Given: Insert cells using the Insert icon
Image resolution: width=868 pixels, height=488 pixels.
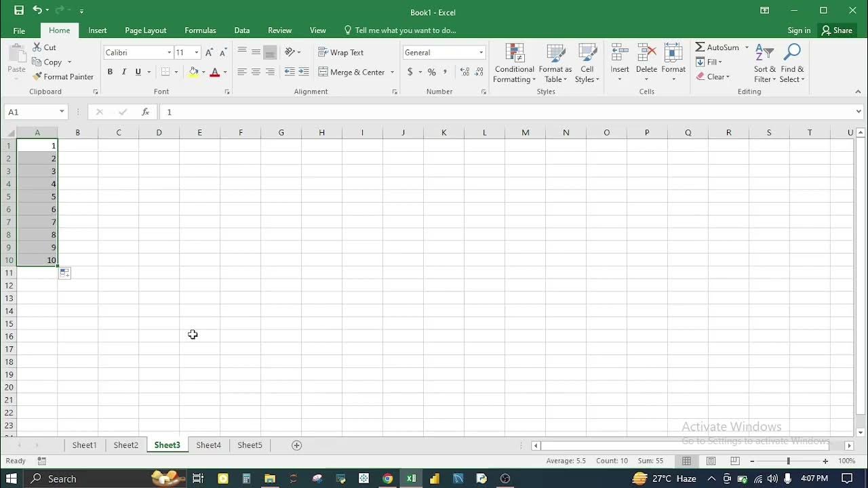Looking at the screenshot, I should click(x=620, y=54).
